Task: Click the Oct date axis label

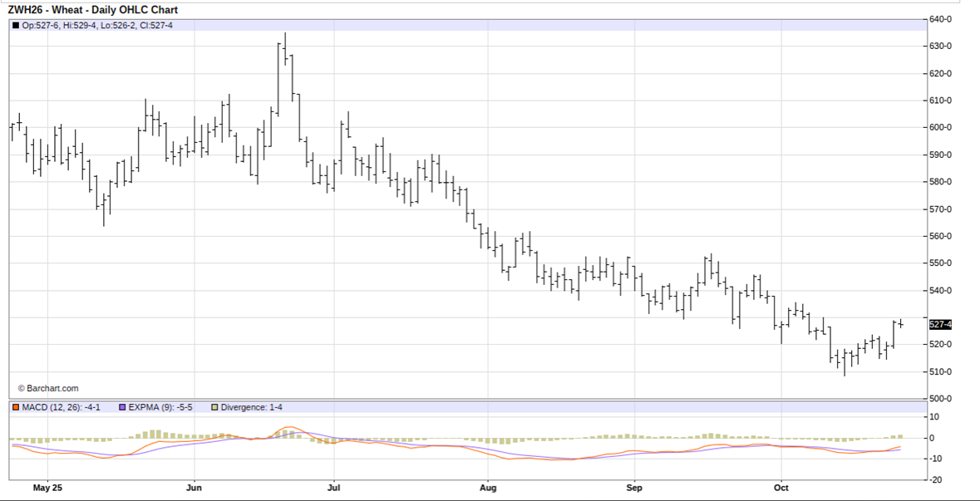Action: 781,487
